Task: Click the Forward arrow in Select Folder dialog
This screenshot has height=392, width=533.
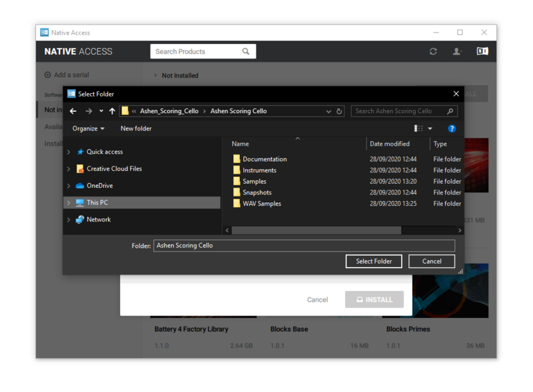Action: pos(89,111)
